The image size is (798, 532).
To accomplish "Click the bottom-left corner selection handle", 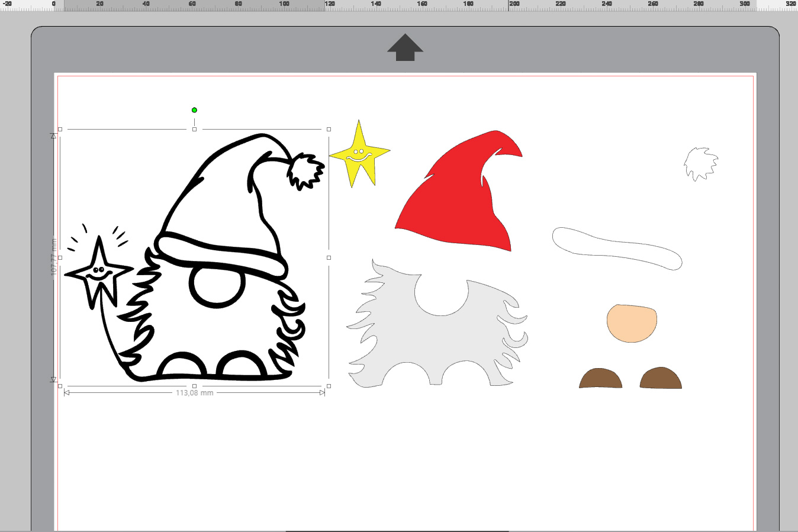I will point(60,386).
